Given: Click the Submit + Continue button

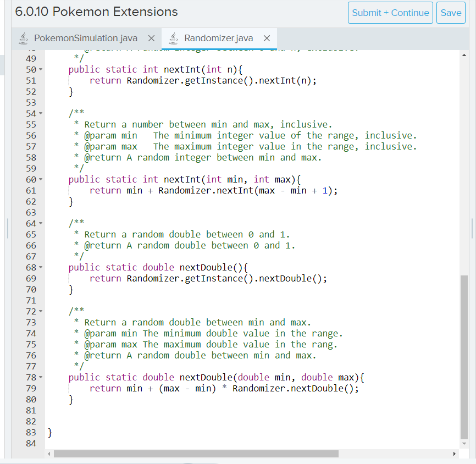Looking at the screenshot, I should point(390,12).
